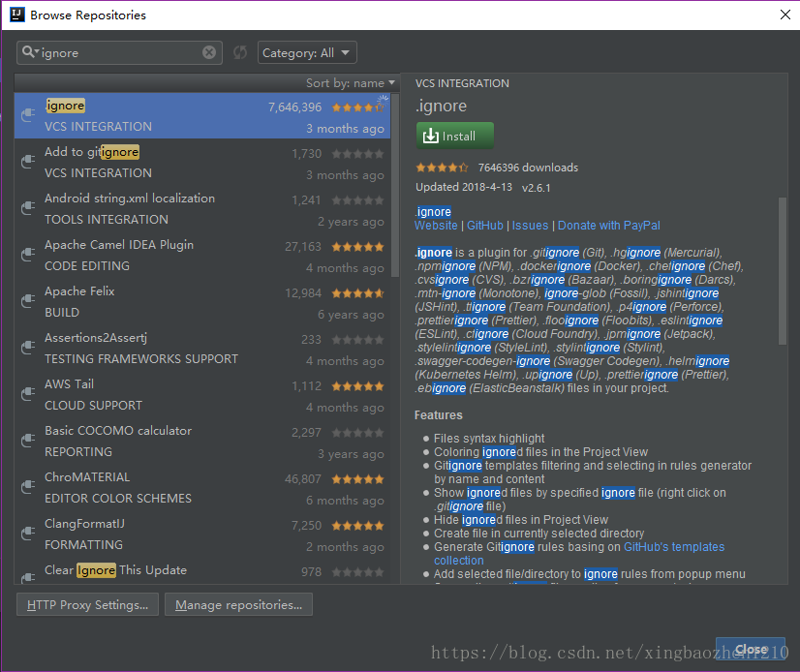The width and height of the screenshot is (800, 672).
Task: Click the star rating of ClangFormatIJ row
Action: coord(357,526)
